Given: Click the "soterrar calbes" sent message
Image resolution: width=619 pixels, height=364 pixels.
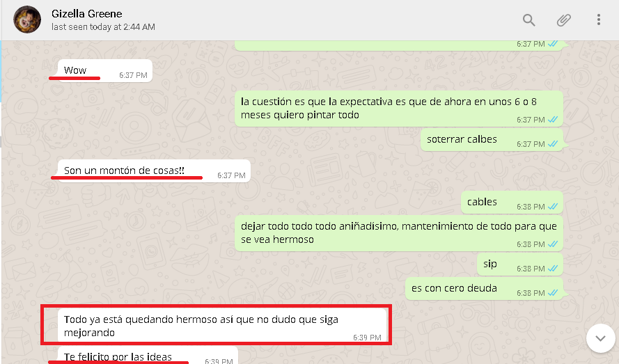Looking at the screenshot, I should [x=492, y=140].
